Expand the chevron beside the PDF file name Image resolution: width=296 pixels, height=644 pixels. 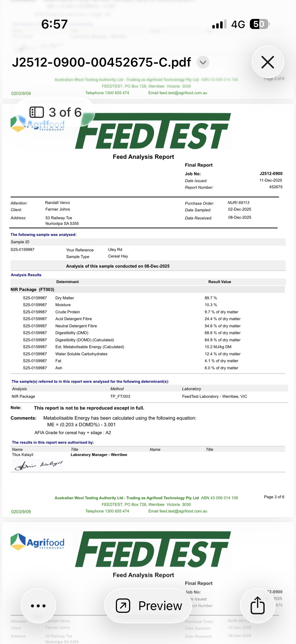[203, 62]
